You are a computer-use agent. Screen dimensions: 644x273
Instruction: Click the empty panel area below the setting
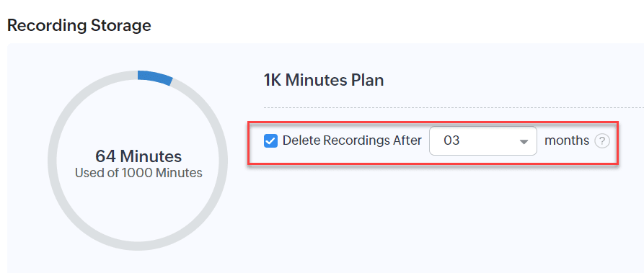coord(431,218)
